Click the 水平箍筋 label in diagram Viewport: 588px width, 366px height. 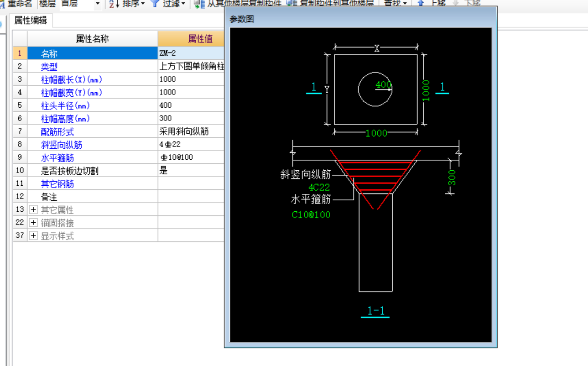point(311,199)
